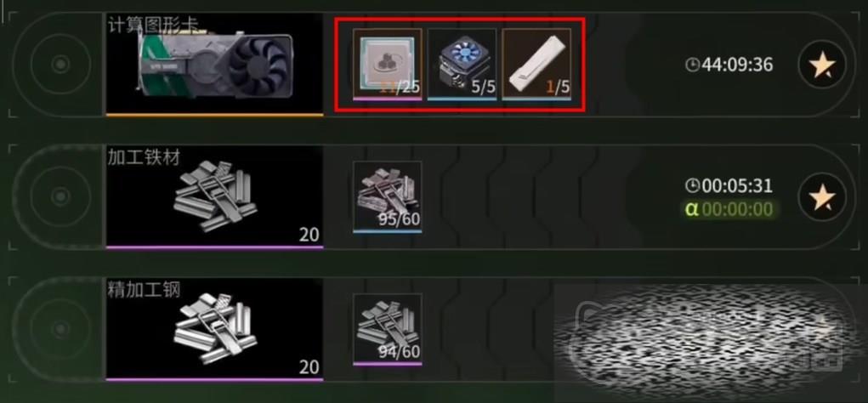868x403 pixels.
Task: Open the 精加工钢 steel bars image
Action: coord(215,329)
